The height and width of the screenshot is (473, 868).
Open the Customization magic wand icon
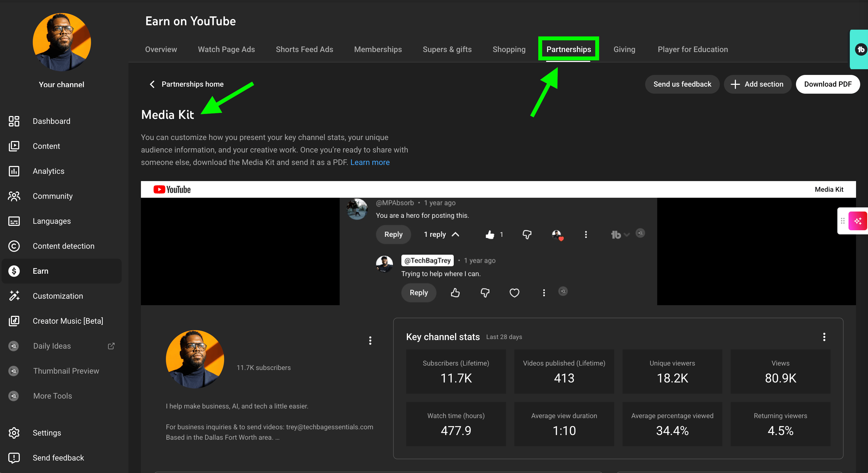14,296
